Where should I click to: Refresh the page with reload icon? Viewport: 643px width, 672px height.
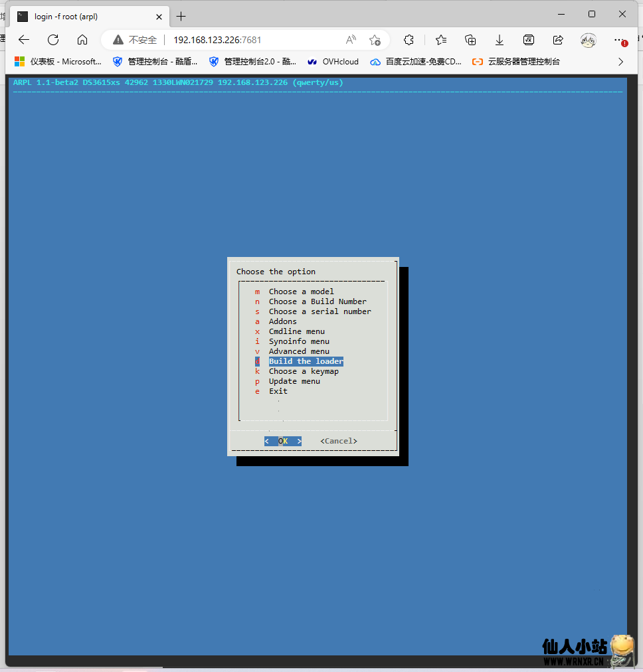point(53,40)
